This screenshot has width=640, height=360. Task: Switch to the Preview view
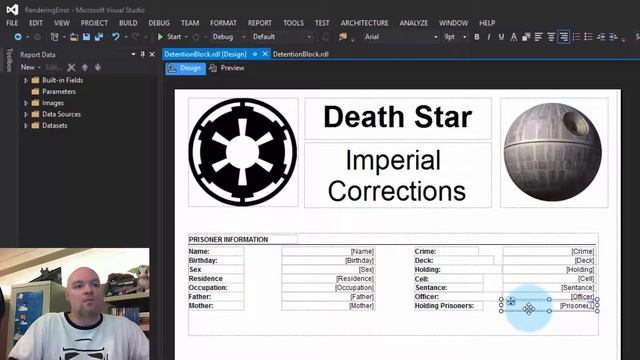pos(227,68)
